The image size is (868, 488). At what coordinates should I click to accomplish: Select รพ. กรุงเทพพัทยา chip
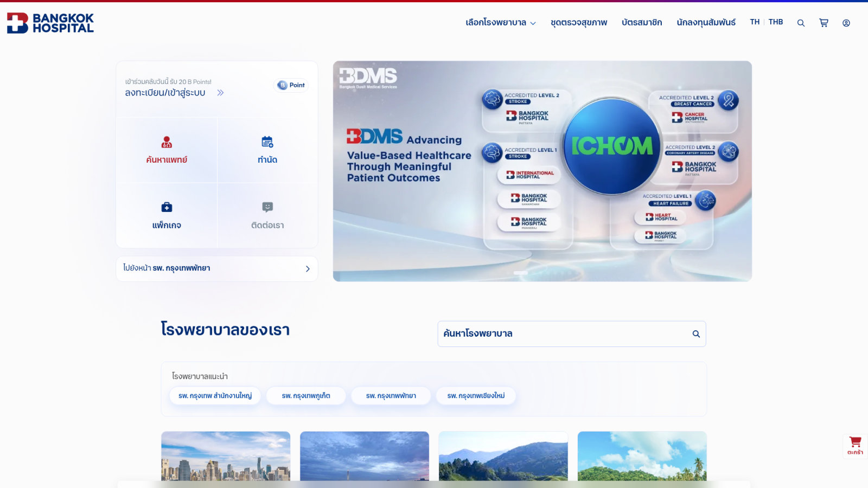point(391,396)
